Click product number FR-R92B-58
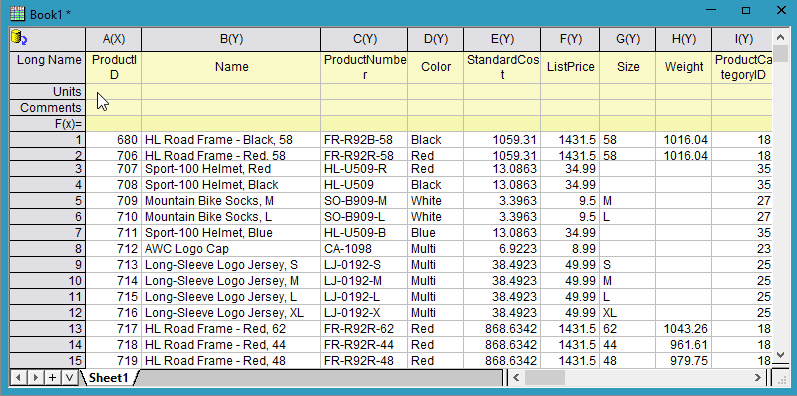The width and height of the screenshot is (797, 396). coord(364,139)
